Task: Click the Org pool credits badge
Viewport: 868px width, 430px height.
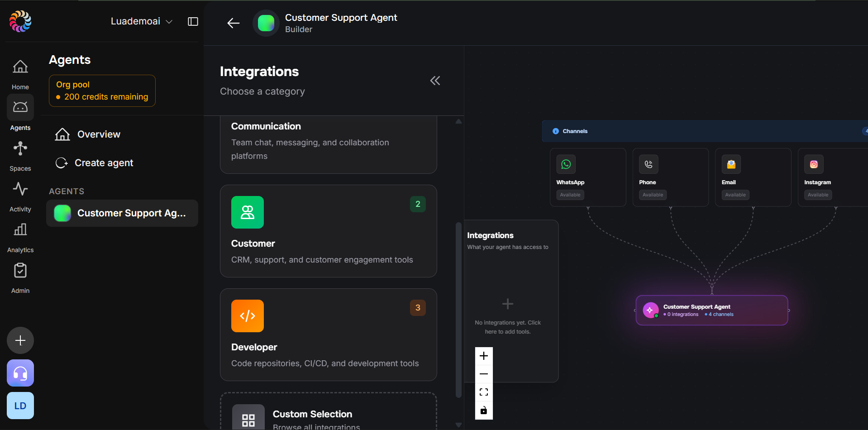Action: (102, 91)
